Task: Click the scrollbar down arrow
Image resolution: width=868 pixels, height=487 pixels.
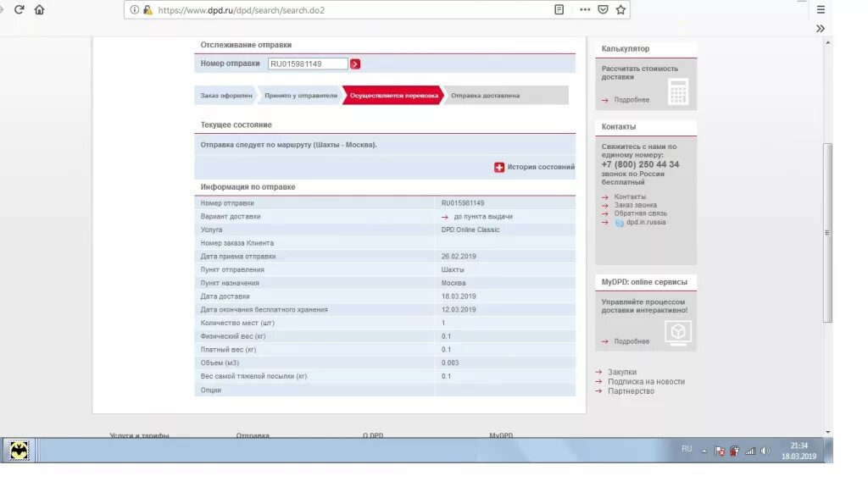Action: click(827, 432)
